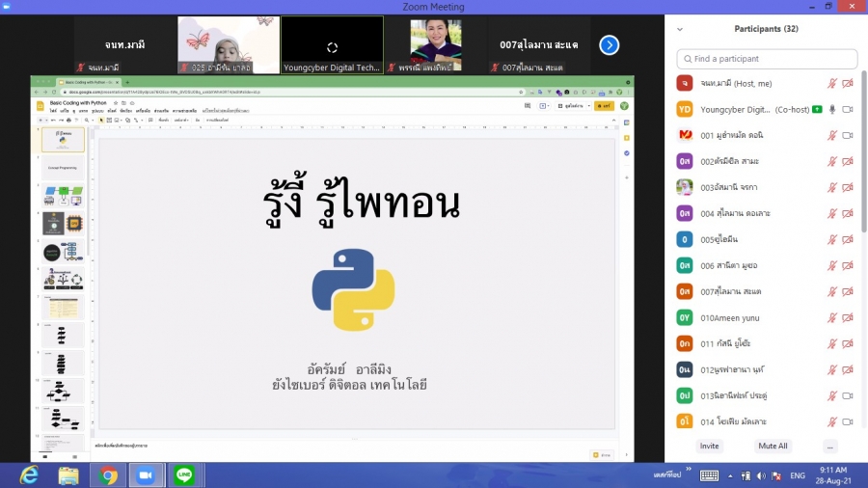868x488 pixels.
Task: Click the screen share icon beside Youngcyber co-host
Action: point(817,109)
